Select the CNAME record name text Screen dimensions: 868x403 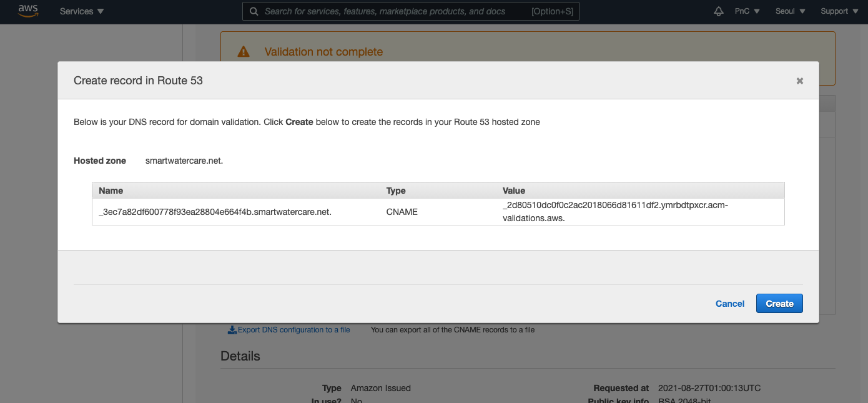[x=215, y=212]
